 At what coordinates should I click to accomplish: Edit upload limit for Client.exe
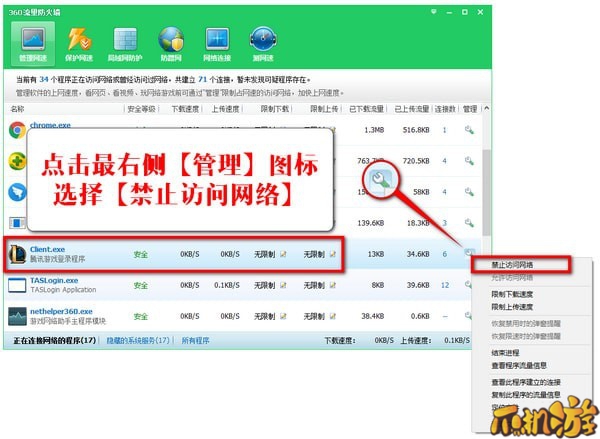click(333, 254)
